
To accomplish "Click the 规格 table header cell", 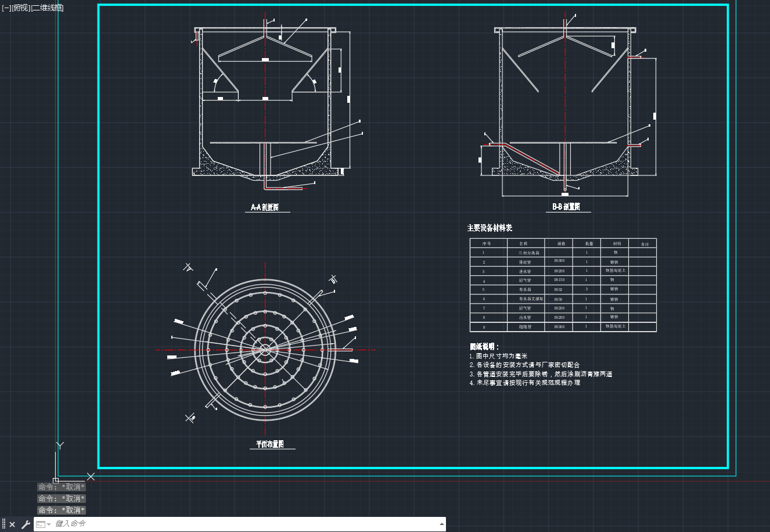I will click(561, 244).
